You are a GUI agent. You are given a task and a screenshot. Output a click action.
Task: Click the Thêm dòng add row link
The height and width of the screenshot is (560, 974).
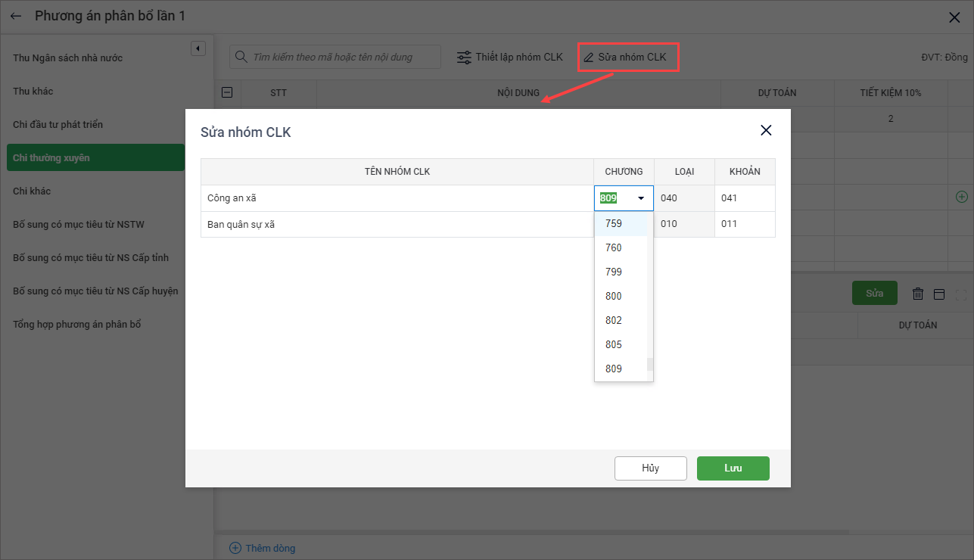click(262, 548)
